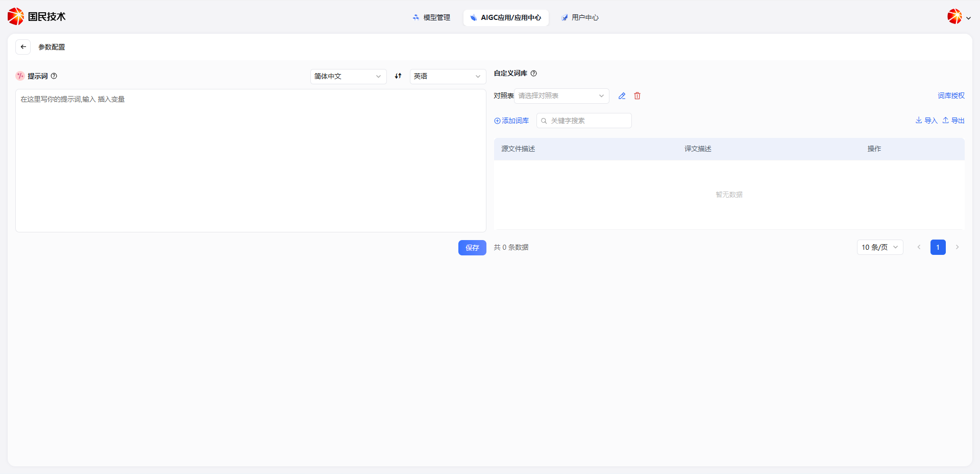
Task: Open 词库授权 link
Action: 951,96
